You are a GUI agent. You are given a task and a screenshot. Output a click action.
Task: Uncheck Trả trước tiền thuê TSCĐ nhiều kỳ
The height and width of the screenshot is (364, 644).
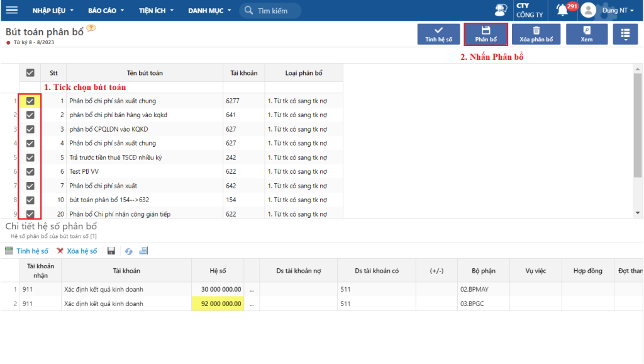[x=30, y=157]
